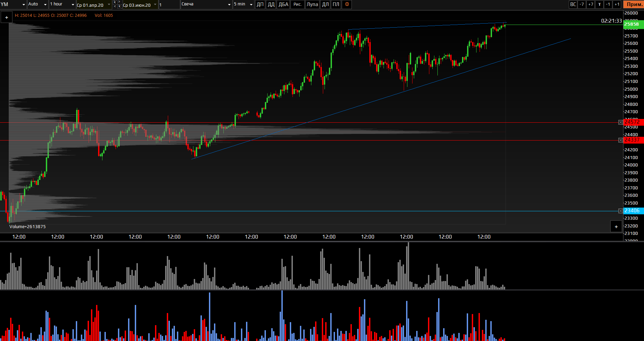Delete the 23406 blue level line

[x=621, y=211]
